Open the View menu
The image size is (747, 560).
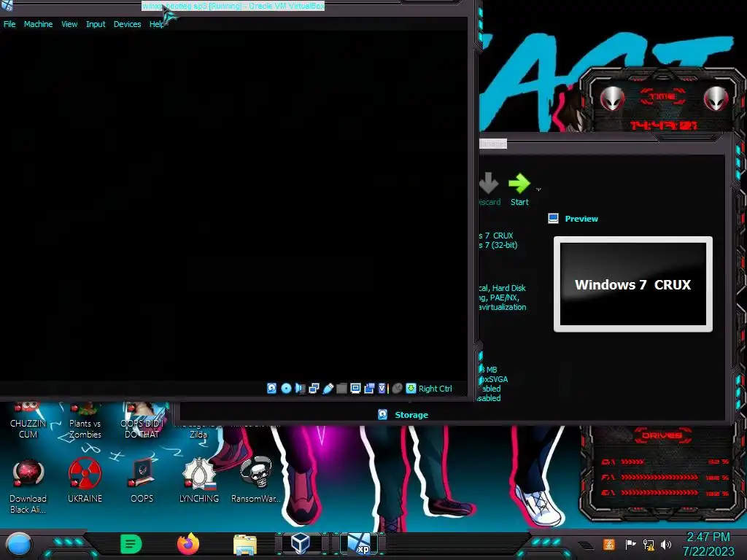coord(69,24)
